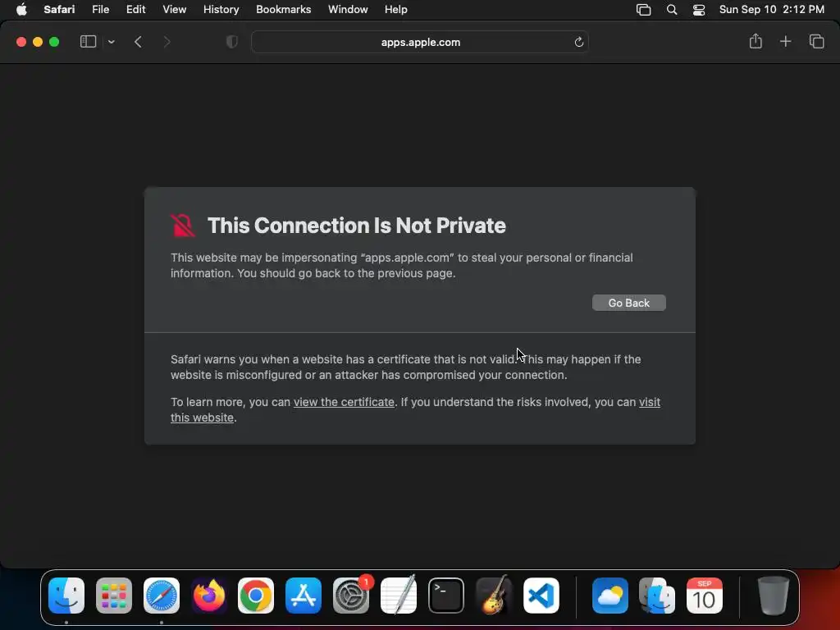Open System Settings from the Dock
This screenshot has width=840, height=630.
[x=351, y=596]
